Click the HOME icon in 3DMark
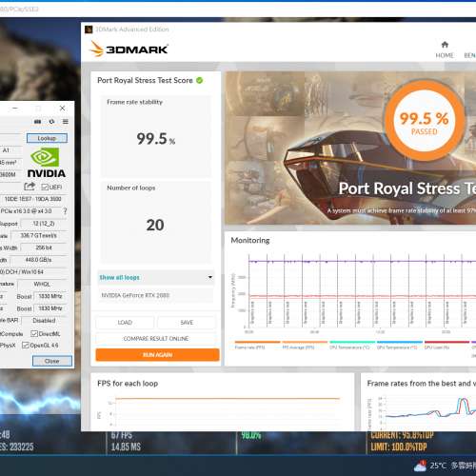This screenshot has width=476, height=476. (445, 45)
